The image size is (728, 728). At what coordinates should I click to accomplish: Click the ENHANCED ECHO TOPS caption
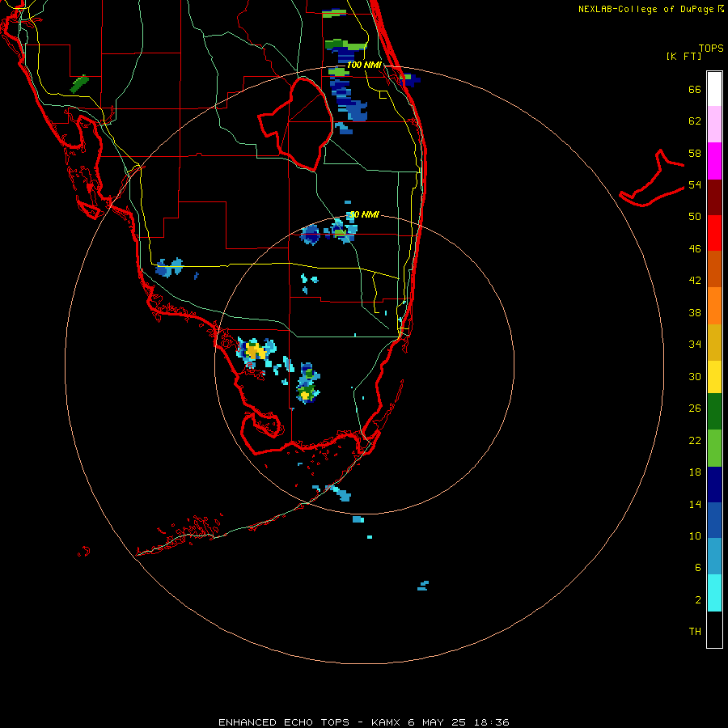pyautogui.click(x=364, y=722)
